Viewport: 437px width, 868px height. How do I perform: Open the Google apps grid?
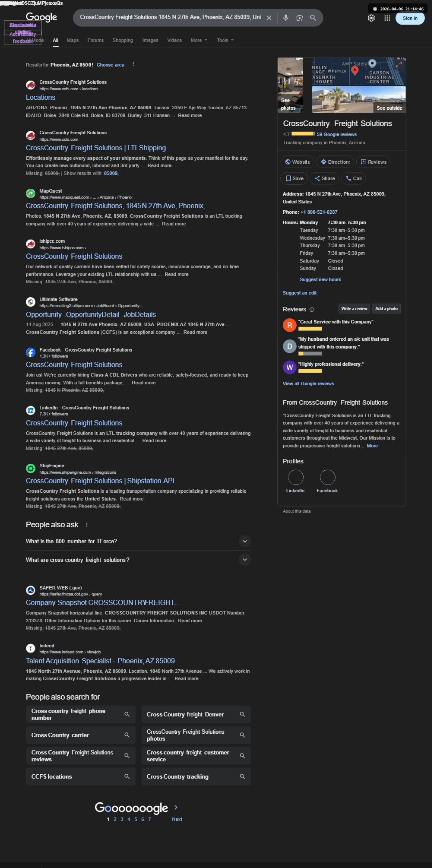point(387,18)
